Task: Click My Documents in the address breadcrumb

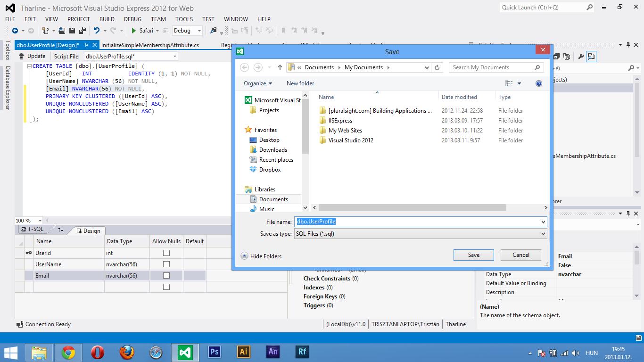Action: (363, 67)
